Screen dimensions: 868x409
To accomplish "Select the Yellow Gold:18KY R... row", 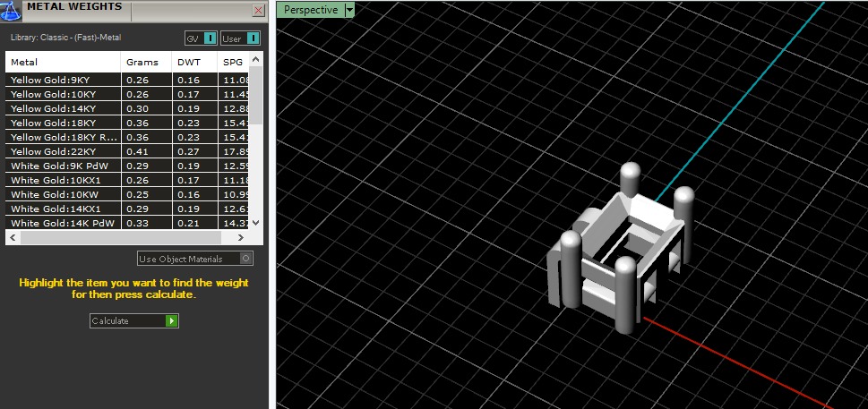I will pyautogui.click(x=127, y=137).
